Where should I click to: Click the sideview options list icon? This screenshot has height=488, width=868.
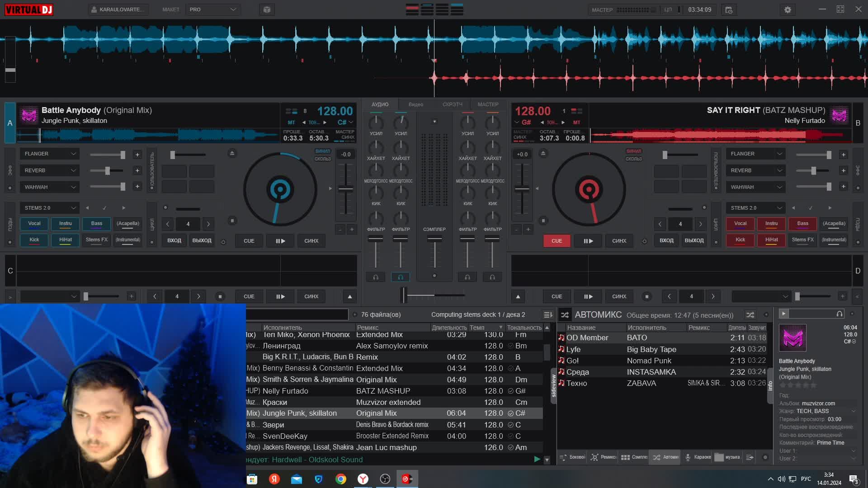pyautogui.click(x=750, y=457)
